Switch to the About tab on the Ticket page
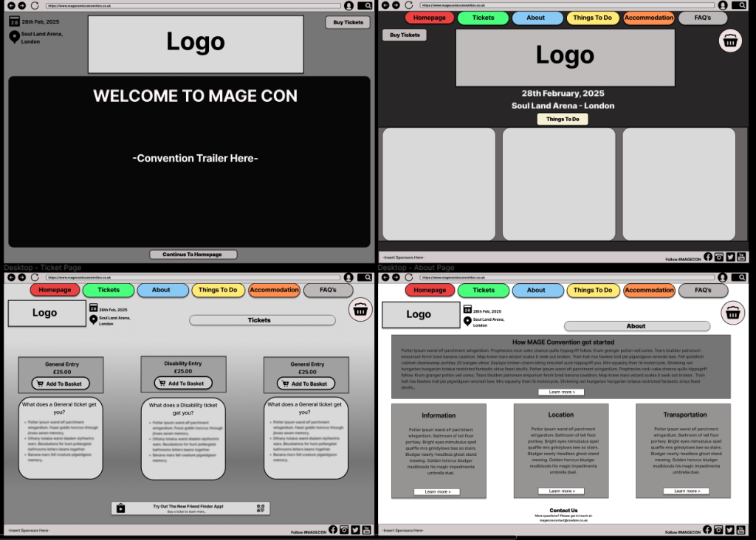The height and width of the screenshot is (540, 756). (161, 290)
